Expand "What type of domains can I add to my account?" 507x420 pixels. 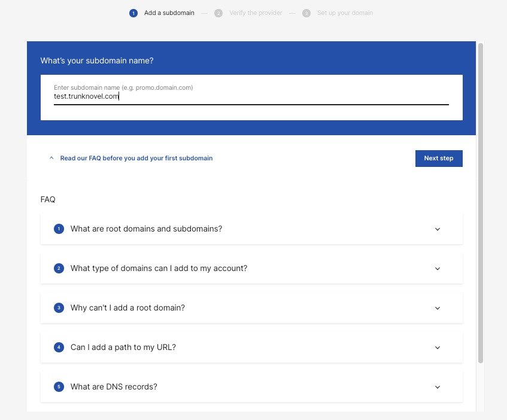click(438, 269)
